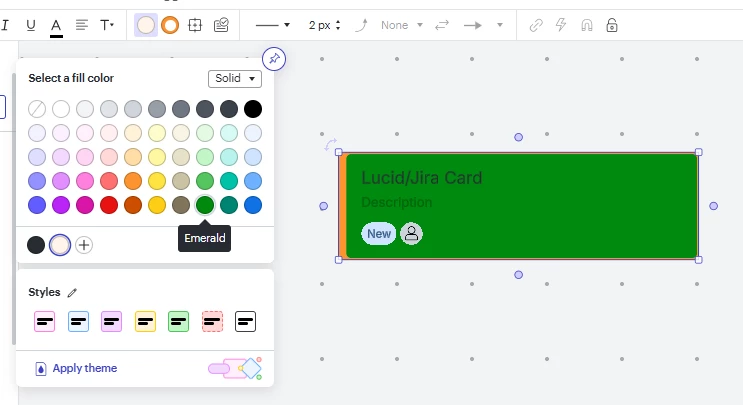
Task: Pick the vivid blue swatch at end of last row
Action: point(253,205)
